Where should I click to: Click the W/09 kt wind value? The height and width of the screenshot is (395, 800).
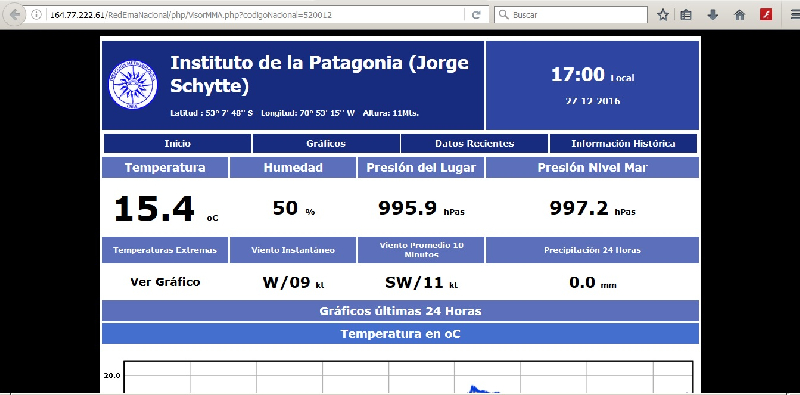[x=293, y=282]
